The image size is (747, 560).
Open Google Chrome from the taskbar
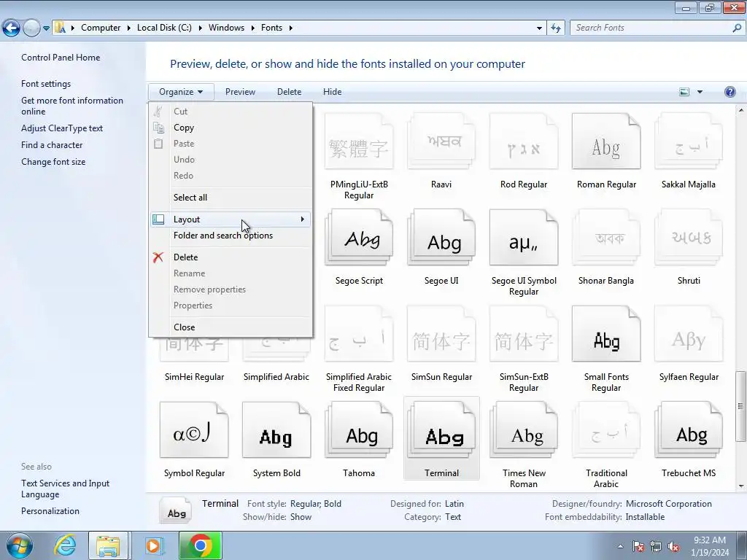[x=200, y=545]
